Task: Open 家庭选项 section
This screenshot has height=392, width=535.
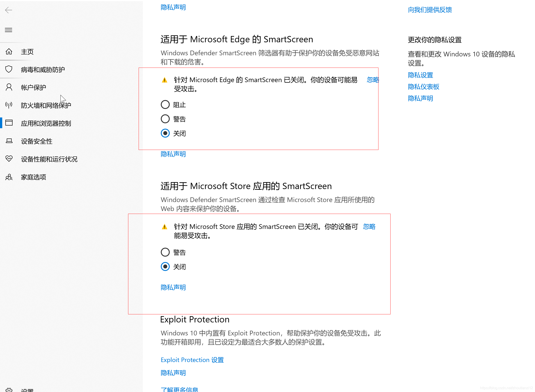Action: [34, 177]
